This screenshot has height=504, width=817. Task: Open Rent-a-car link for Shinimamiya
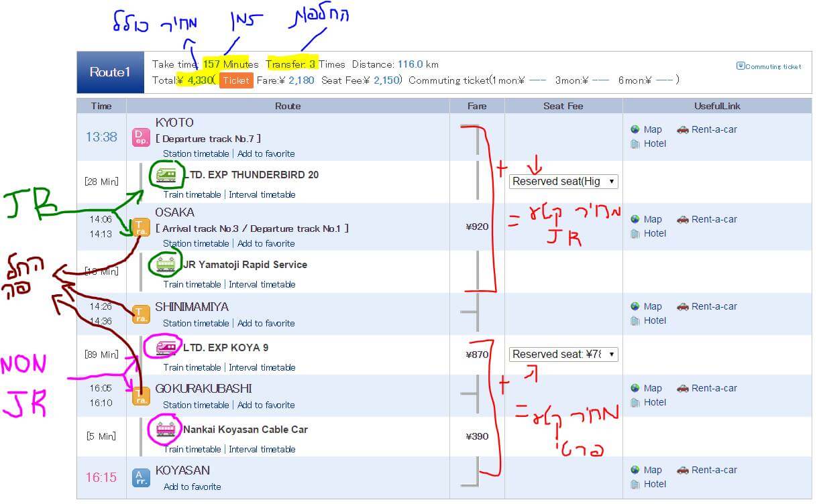[714, 306]
